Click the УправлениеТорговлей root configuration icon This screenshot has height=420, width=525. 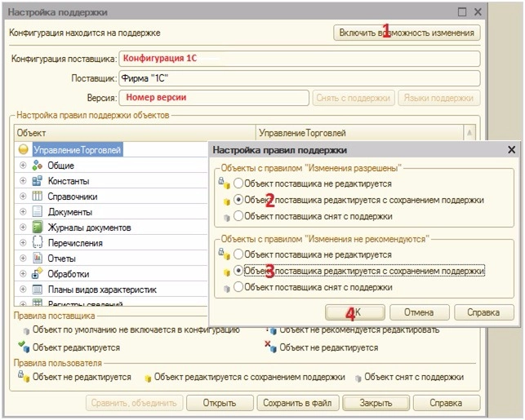(24, 150)
